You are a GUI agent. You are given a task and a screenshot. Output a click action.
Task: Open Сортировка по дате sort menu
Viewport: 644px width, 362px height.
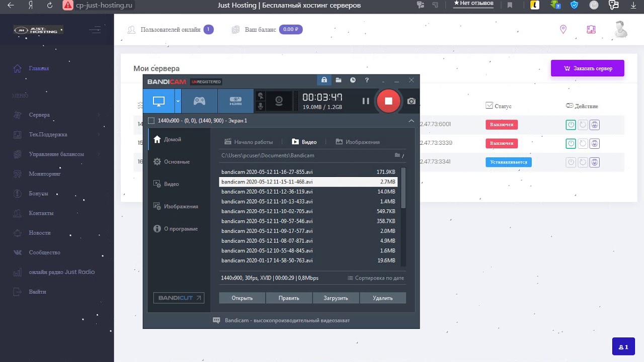pyautogui.click(x=376, y=278)
